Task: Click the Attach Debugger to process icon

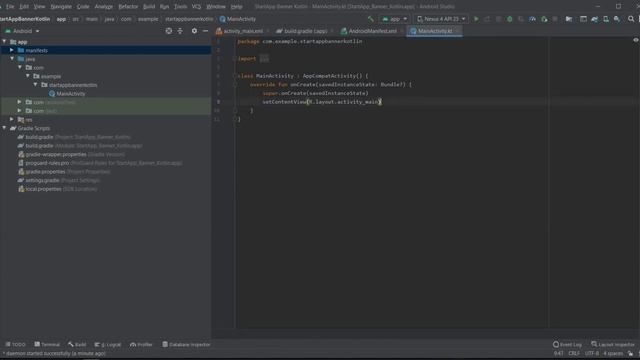Action: tap(544, 19)
